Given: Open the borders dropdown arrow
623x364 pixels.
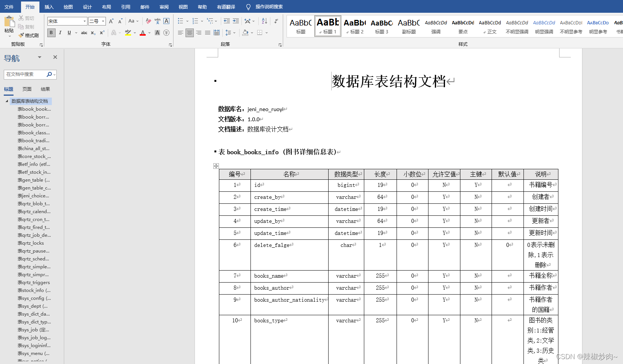Looking at the screenshot, I should (x=267, y=33).
